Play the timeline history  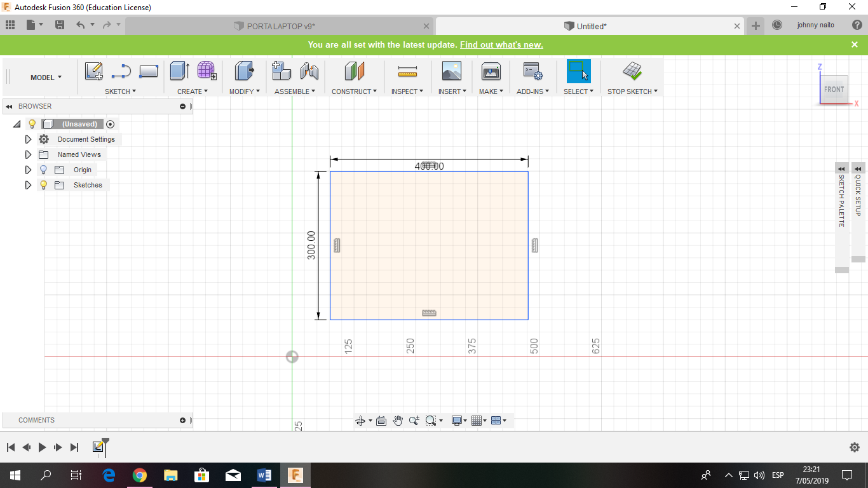click(x=42, y=447)
